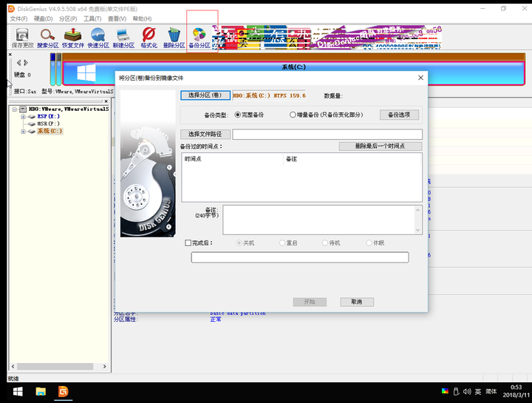Click the Cancel (取消) button
Viewport: 532px width, 403px height.
click(x=357, y=302)
